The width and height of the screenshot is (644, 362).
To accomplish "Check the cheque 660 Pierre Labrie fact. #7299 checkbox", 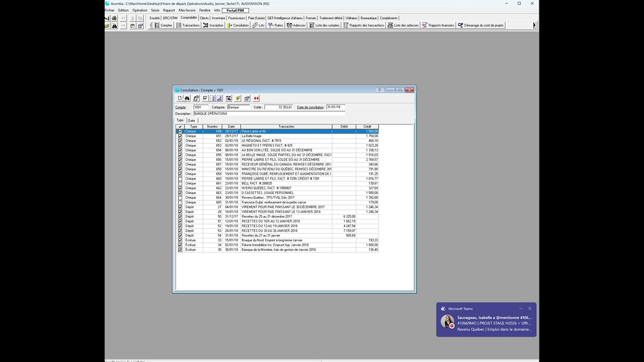I will [x=180, y=178].
